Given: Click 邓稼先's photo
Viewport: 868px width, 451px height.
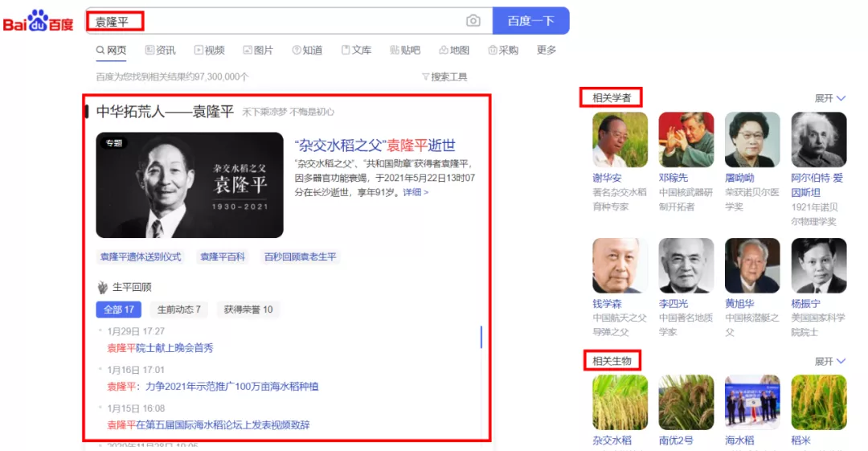Looking at the screenshot, I should click(686, 140).
